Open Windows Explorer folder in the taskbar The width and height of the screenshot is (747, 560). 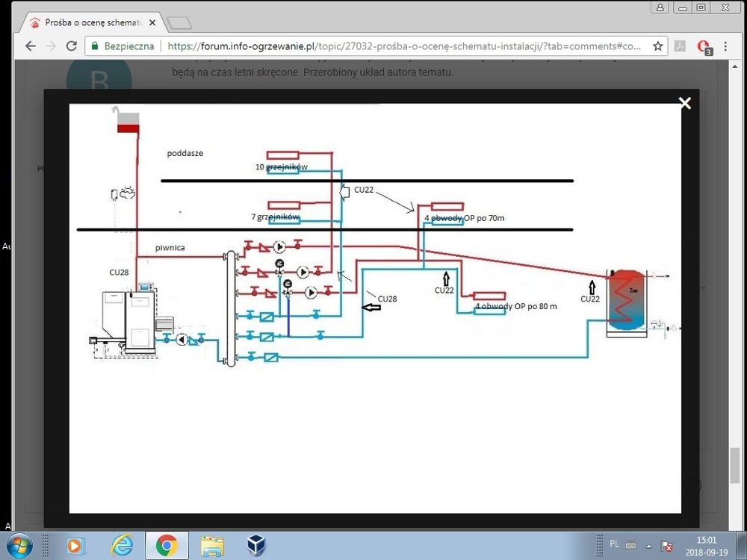click(x=212, y=546)
